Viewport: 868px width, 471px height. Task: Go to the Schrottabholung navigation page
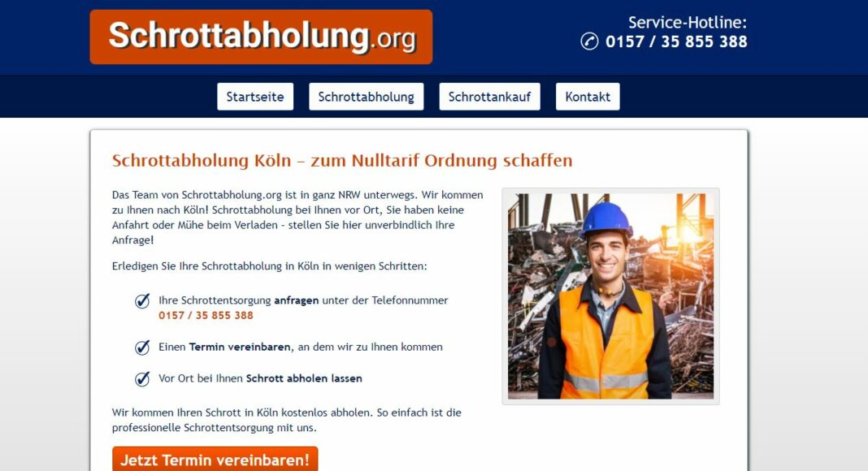(367, 97)
